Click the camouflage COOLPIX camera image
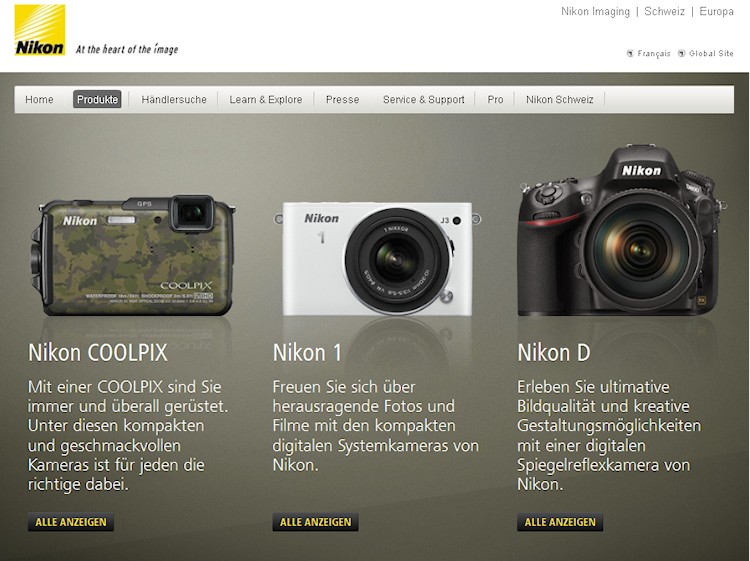The width and height of the screenshot is (750, 561). coord(132,255)
